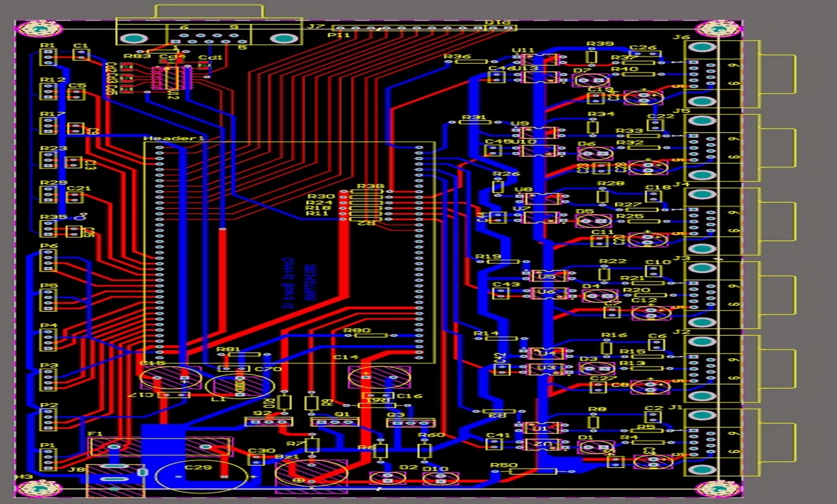Click the Bz1 buzzer footprint
The height and width of the screenshot is (504, 837).
[x=311, y=474]
